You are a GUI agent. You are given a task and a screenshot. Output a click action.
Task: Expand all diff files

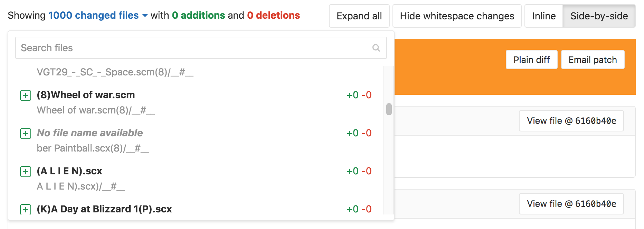[359, 16]
